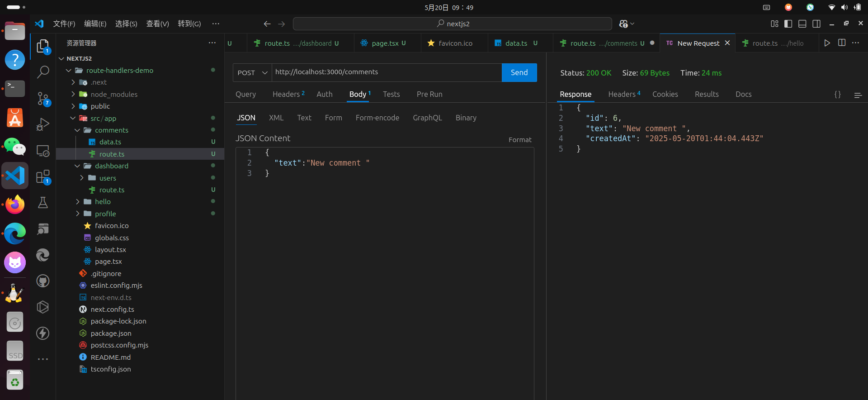Click Format for JSON content

[519, 140]
